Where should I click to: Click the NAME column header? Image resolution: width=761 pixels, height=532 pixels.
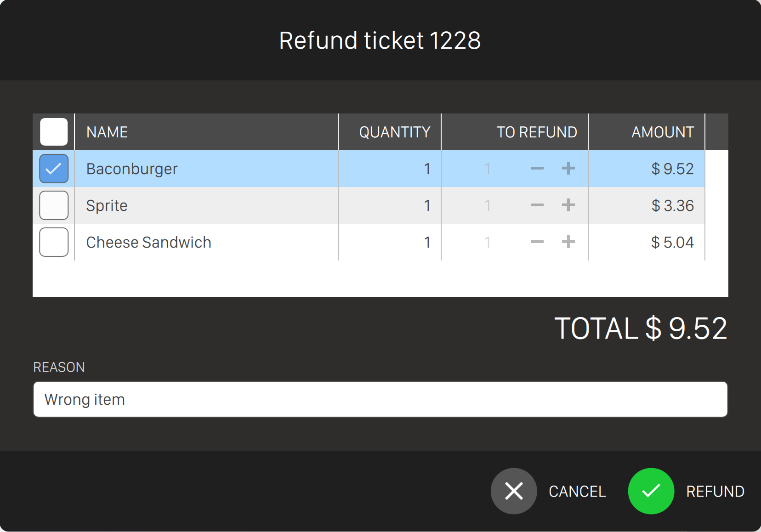(107, 132)
